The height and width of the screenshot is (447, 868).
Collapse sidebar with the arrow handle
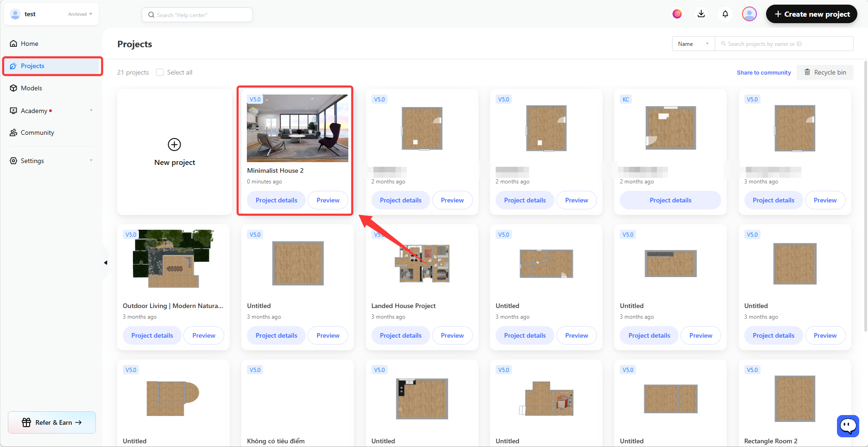pos(106,263)
